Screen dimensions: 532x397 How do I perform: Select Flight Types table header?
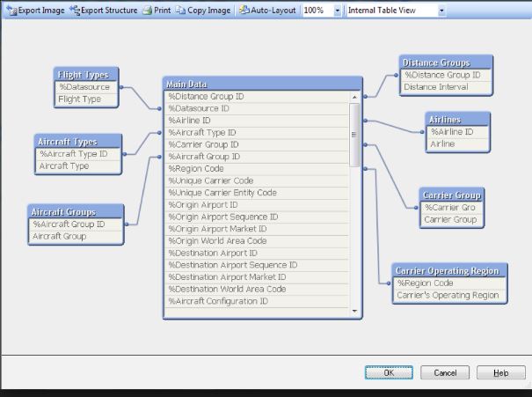click(86, 75)
